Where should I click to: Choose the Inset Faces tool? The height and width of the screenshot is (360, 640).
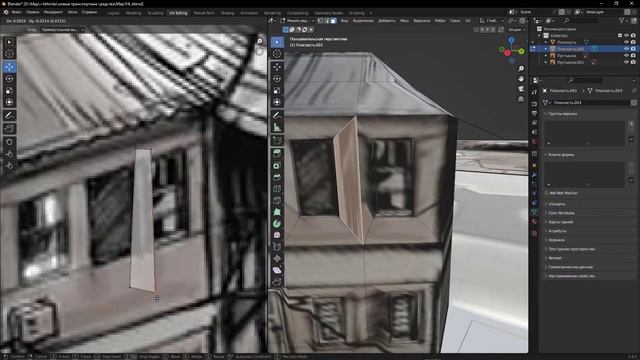277,165
